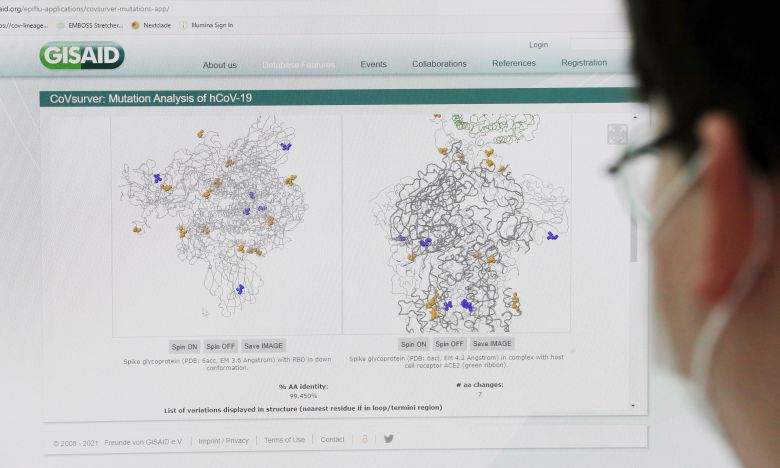Turn Spin ON for left structure
This screenshot has height=468, width=780.
(x=184, y=346)
